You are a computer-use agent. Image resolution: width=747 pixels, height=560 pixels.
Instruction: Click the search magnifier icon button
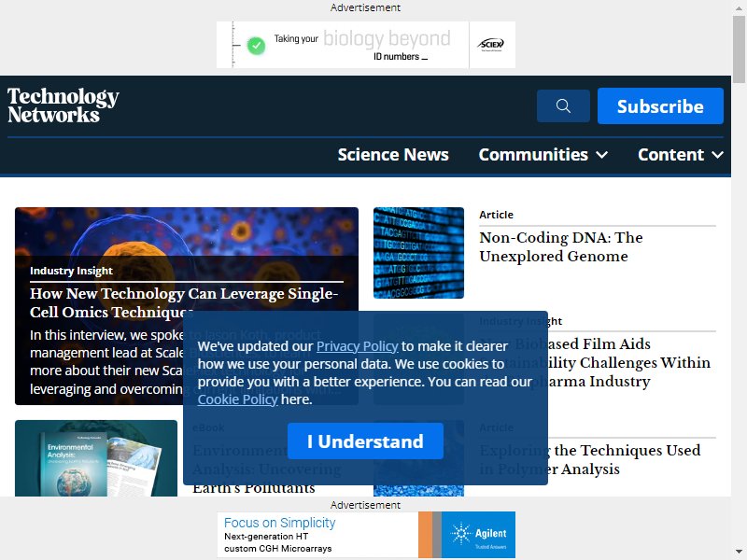tap(563, 105)
